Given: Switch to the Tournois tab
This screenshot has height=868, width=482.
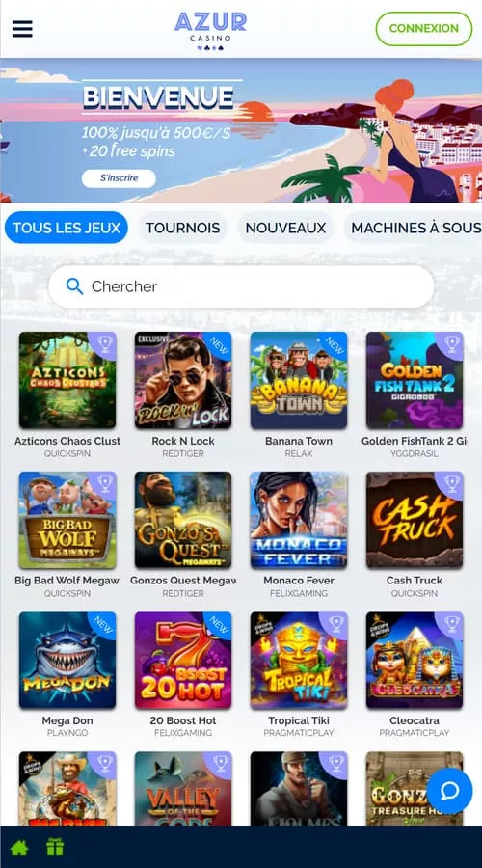Looking at the screenshot, I should coord(182,228).
